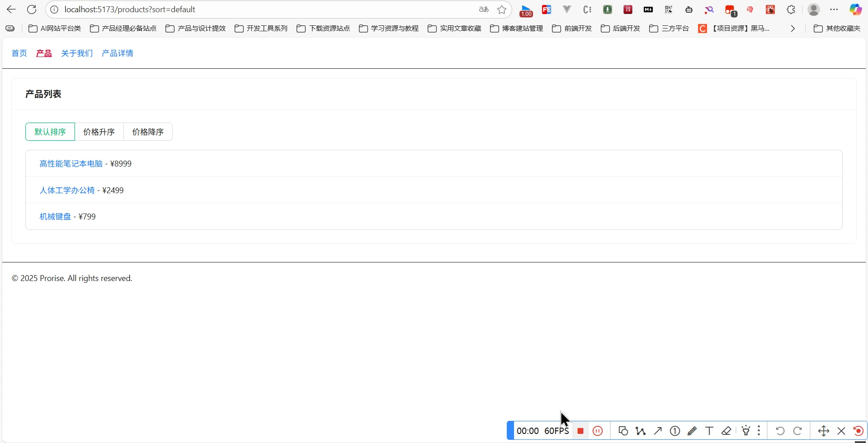Switch sorting to 价格降序
This screenshot has height=443, width=868.
(x=148, y=132)
